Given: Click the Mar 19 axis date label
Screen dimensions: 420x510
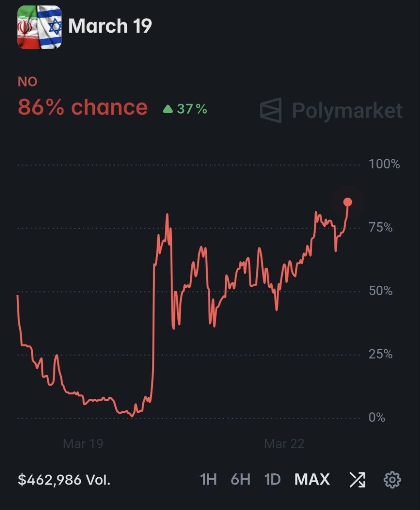Looking at the screenshot, I should pyautogui.click(x=83, y=443).
